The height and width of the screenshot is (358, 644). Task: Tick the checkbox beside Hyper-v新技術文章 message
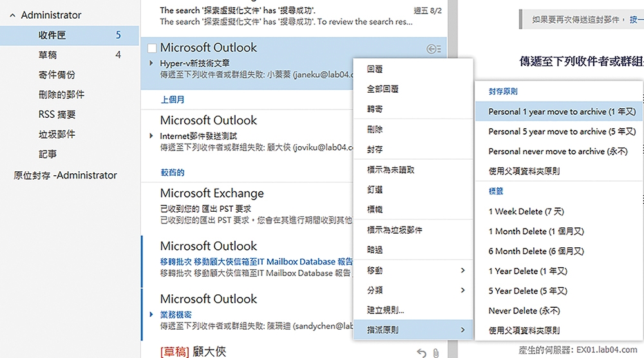point(152,48)
